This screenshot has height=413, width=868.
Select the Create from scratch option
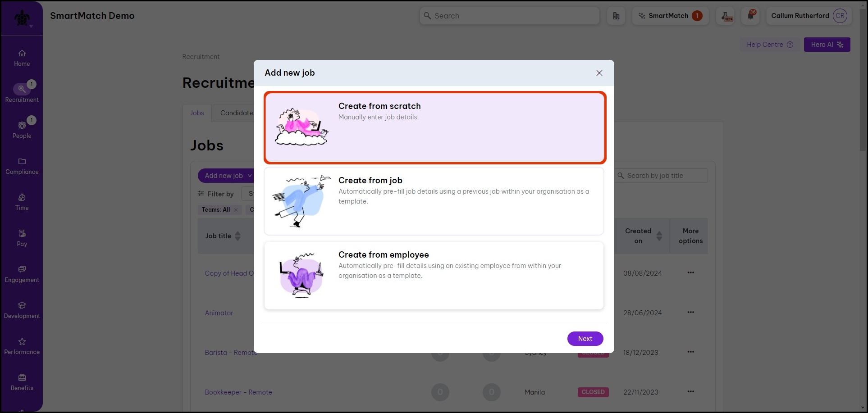click(x=434, y=128)
